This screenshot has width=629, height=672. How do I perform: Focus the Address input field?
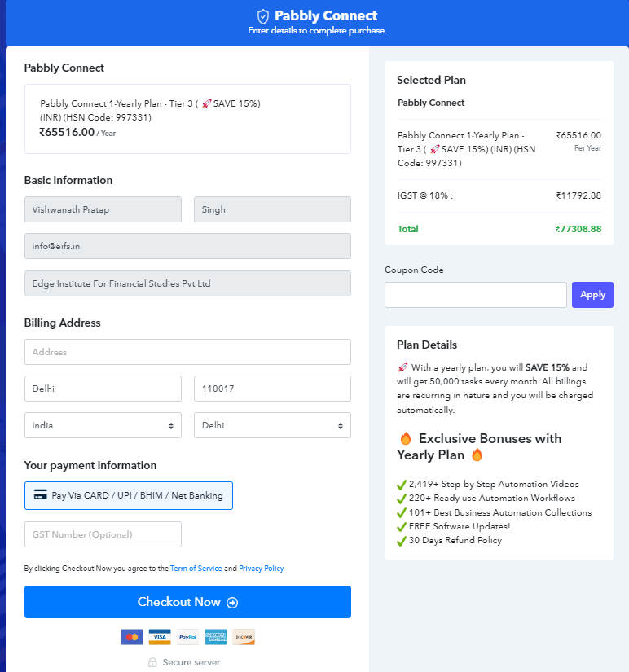[187, 352]
